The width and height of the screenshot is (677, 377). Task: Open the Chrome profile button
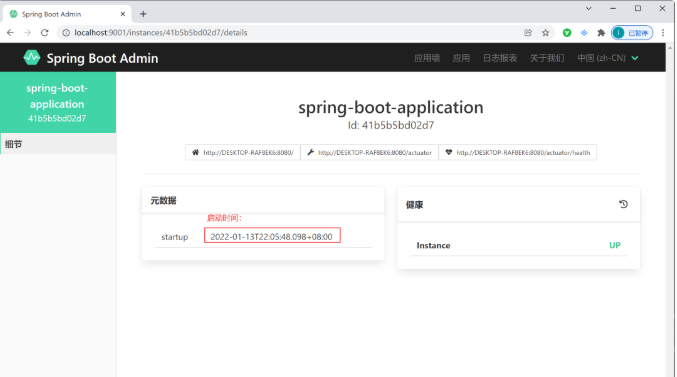[632, 33]
